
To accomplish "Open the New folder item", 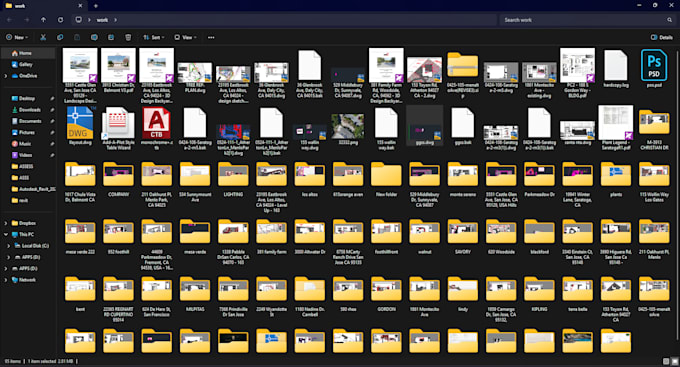I will 386,175.
